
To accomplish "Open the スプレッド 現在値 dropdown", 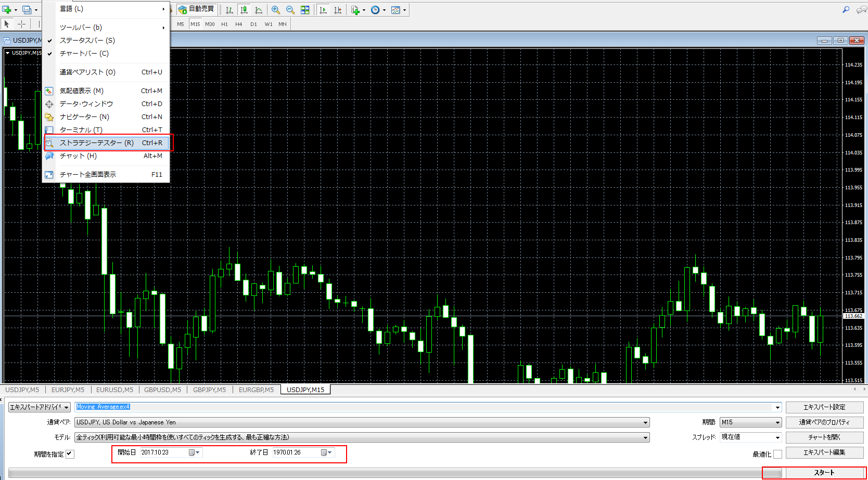I will pyautogui.click(x=751, y=437).
